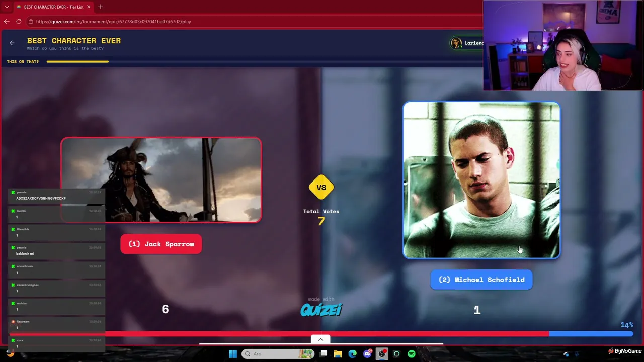Click the blue Michael Schofield vote bar
The image size is (644, 362).
tap(591, 333)
